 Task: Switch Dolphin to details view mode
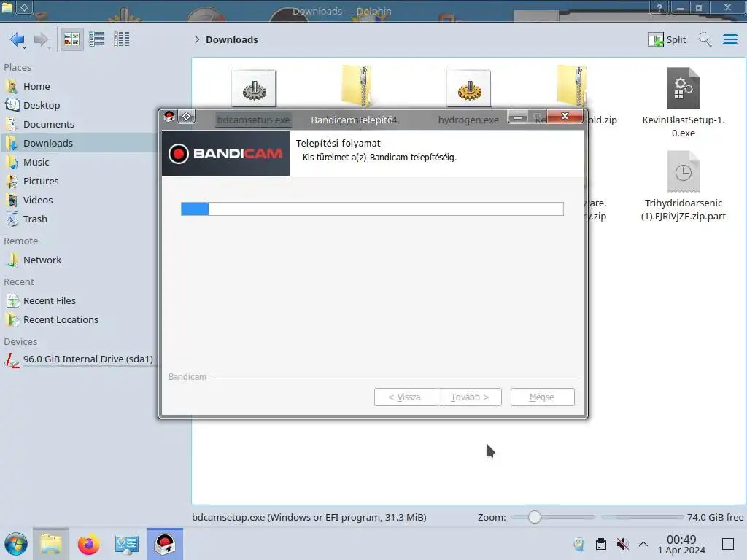pyautogui.click(x=122, y=39)
